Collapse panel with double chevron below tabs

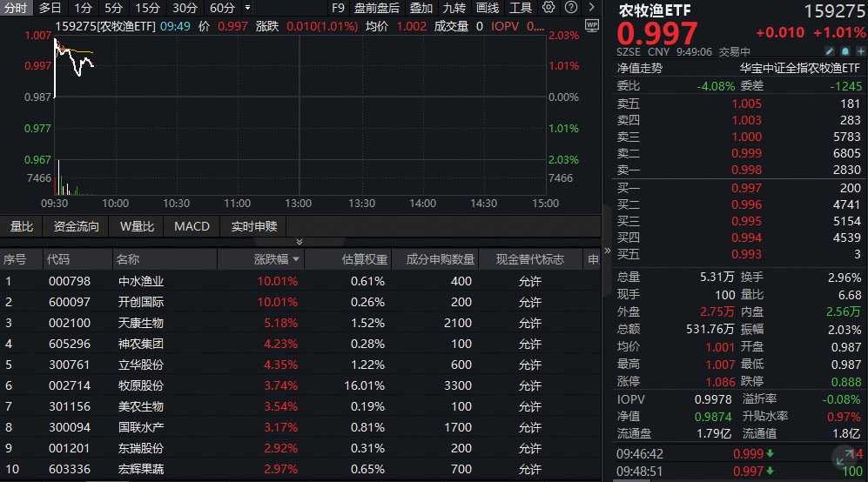299,242
